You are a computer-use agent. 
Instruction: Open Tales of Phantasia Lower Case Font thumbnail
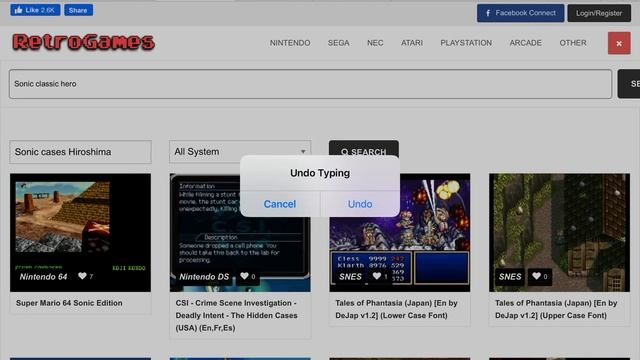400,232
